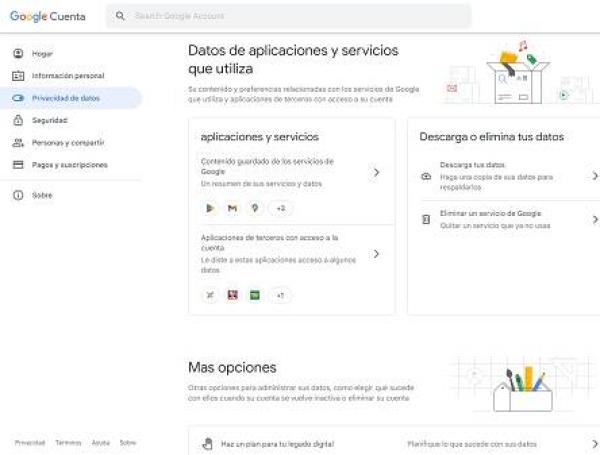Viewport: 600px width, 455px height.
Task: Click the Descarga o elimina tus datos heading
Action: [492, 137]
